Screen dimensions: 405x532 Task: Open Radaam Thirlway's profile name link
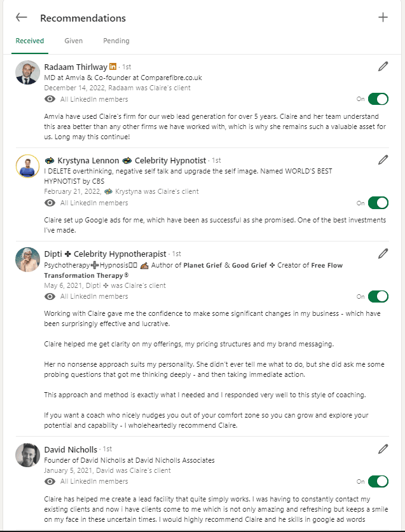tap(76, 66)
